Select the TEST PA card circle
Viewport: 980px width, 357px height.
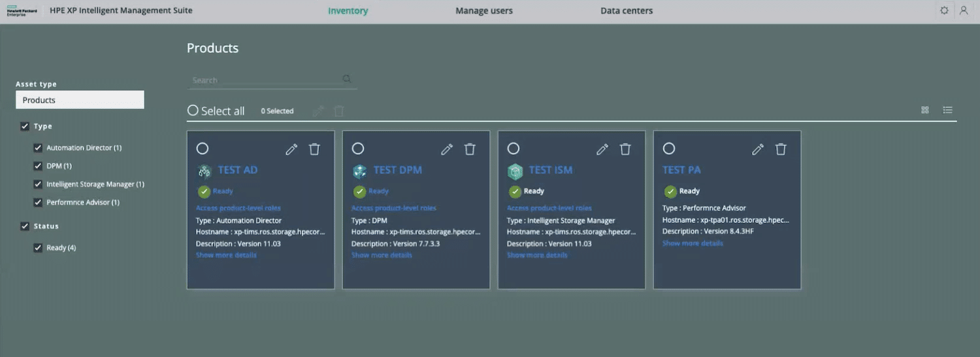pyautogui.click(x=669, y=149)
